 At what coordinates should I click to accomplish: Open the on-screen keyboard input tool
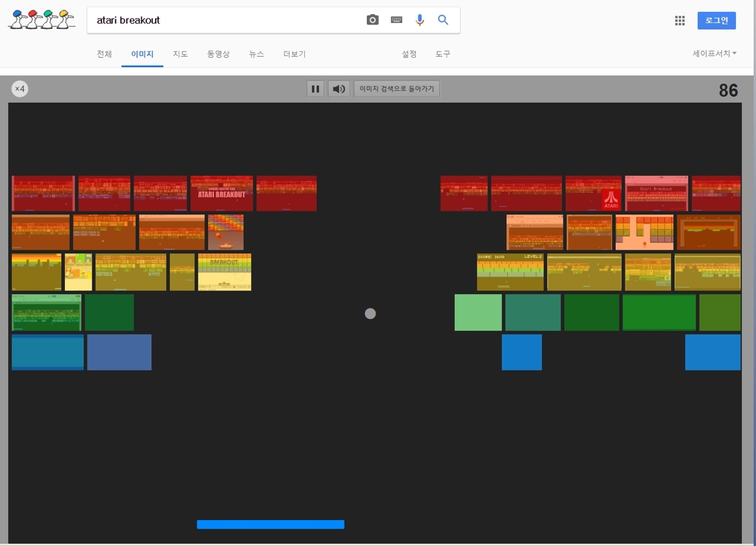(396, 20)
